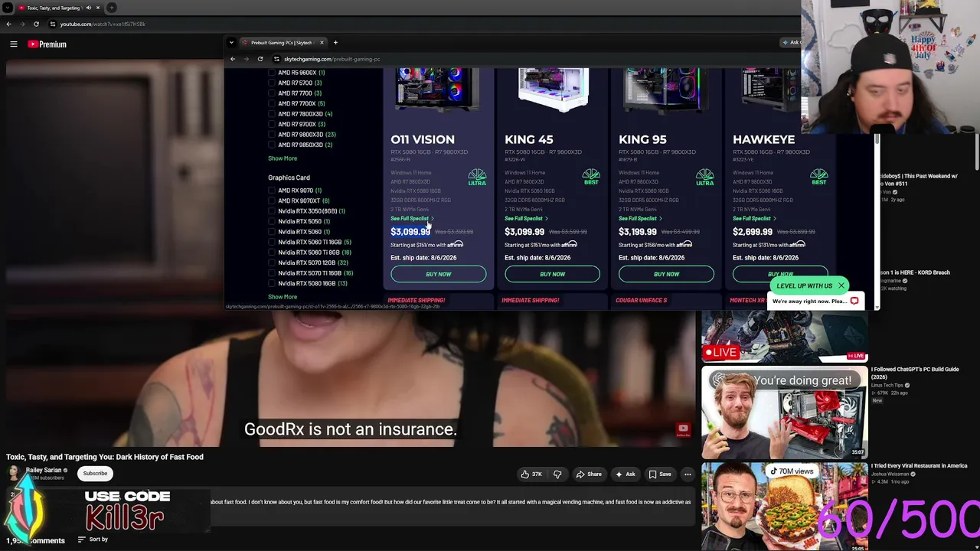Open the tab search arrow in YouTube window
Screen dimensions: 980x551
click(x=8, y=8)
